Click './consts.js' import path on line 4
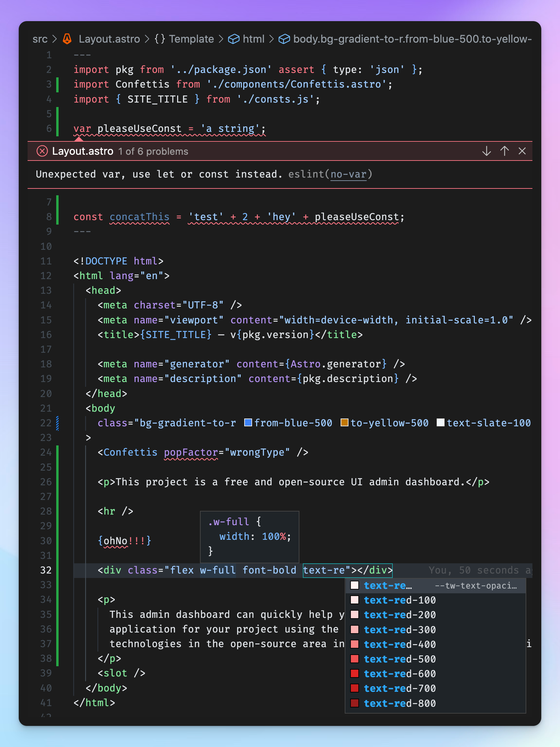 pyautogui.click(x=275, y=99)
